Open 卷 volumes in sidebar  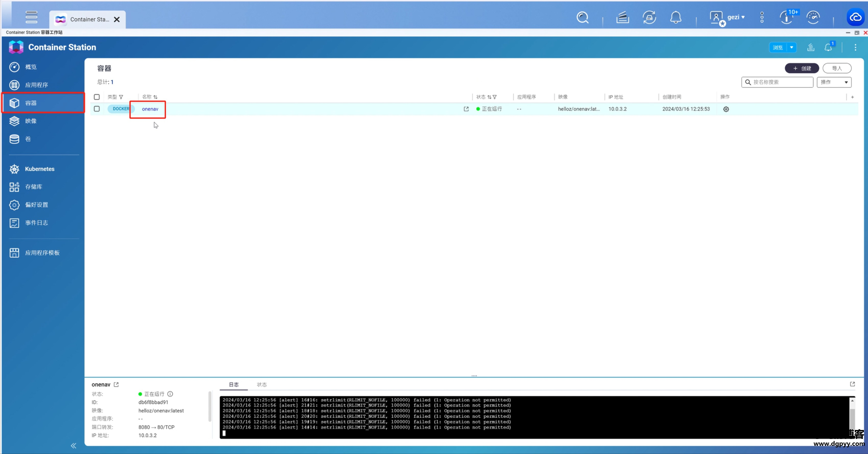coord(43,139)
